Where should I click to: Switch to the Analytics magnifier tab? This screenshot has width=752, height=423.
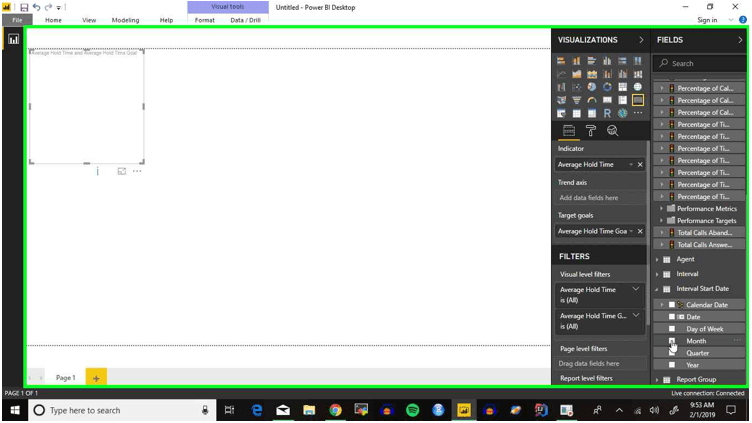612,130
